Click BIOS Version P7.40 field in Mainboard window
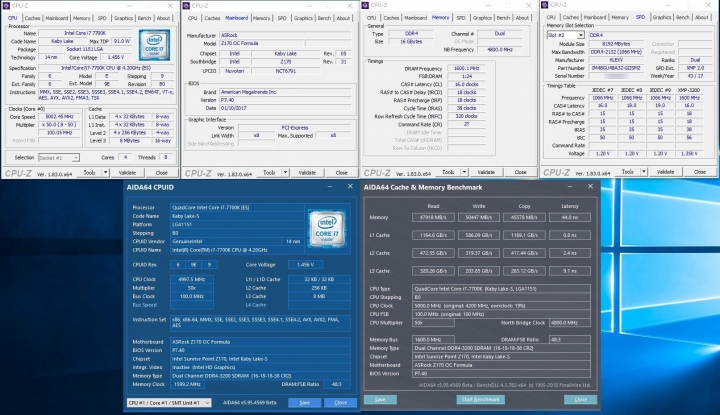The image size is (720, 415). coord(285,100)
